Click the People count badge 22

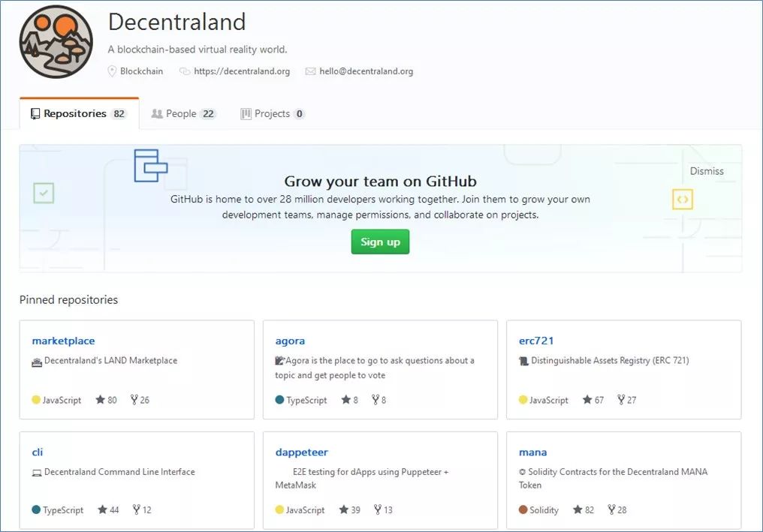tap(208, 114)
